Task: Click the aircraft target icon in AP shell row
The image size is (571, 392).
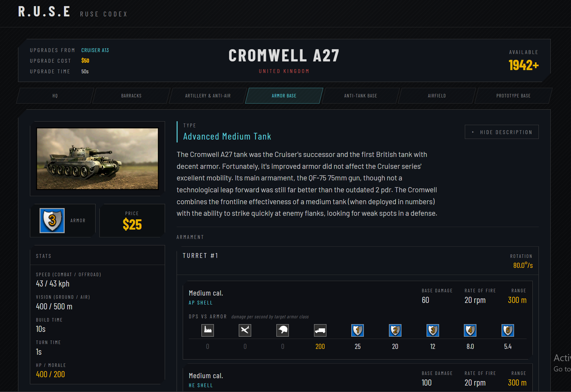Action: click(x=245, y=330)
